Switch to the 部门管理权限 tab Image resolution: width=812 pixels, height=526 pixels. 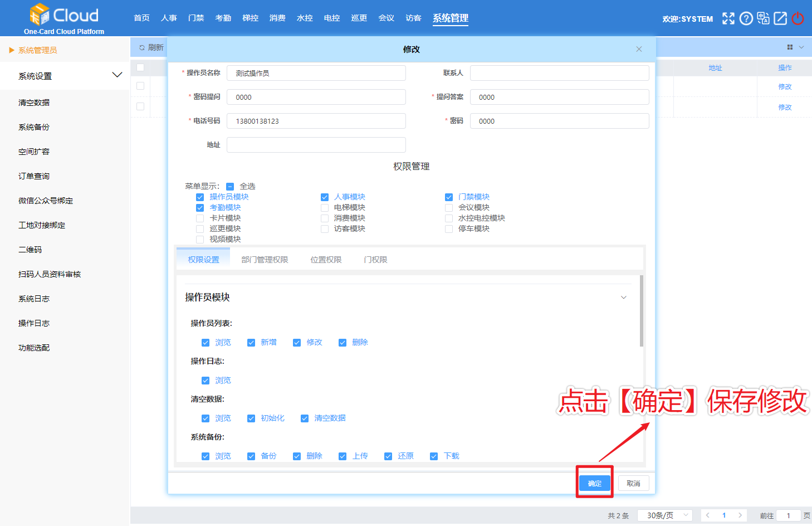tap(265, 259)
